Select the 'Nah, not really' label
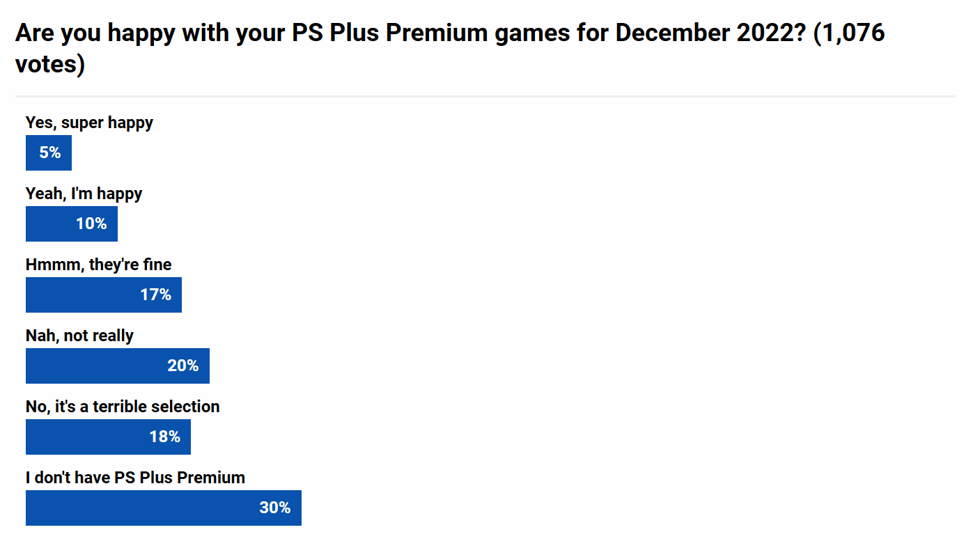This screenshot has width=980, height=548. (x=79, y=336)
